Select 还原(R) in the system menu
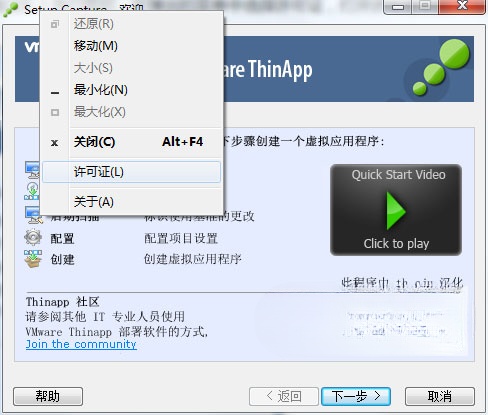The image size is (488, 415). coord(131,24)
